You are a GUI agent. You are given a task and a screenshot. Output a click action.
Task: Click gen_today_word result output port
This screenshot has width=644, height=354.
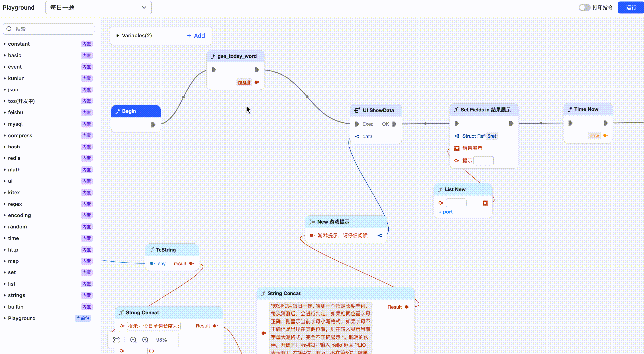[257, 82]
